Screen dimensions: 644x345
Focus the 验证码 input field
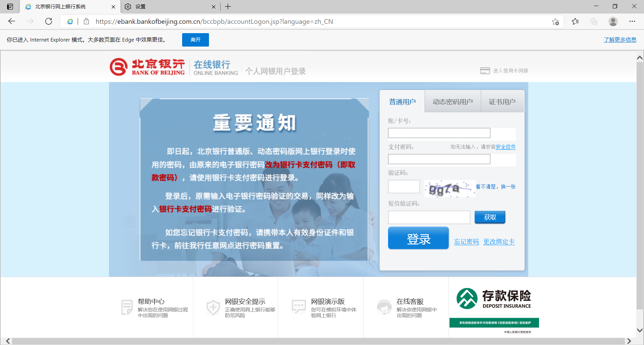(x=404, y=187)
